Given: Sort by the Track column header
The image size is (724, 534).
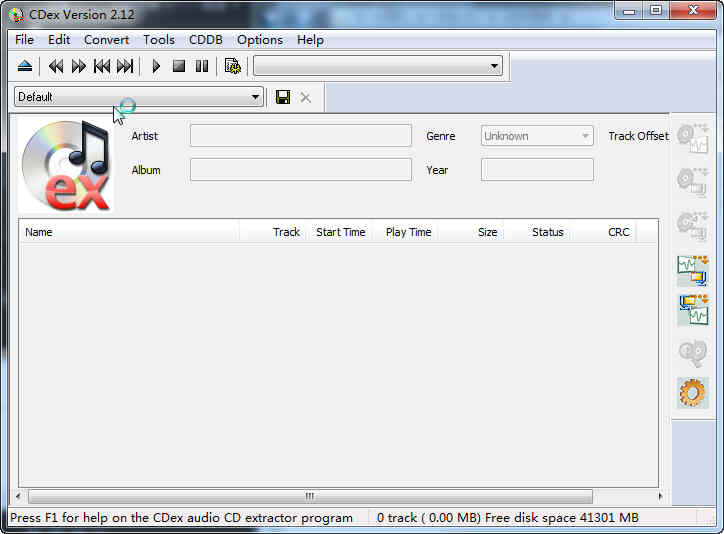Looking at the screenshot, I should coord(272,232).
